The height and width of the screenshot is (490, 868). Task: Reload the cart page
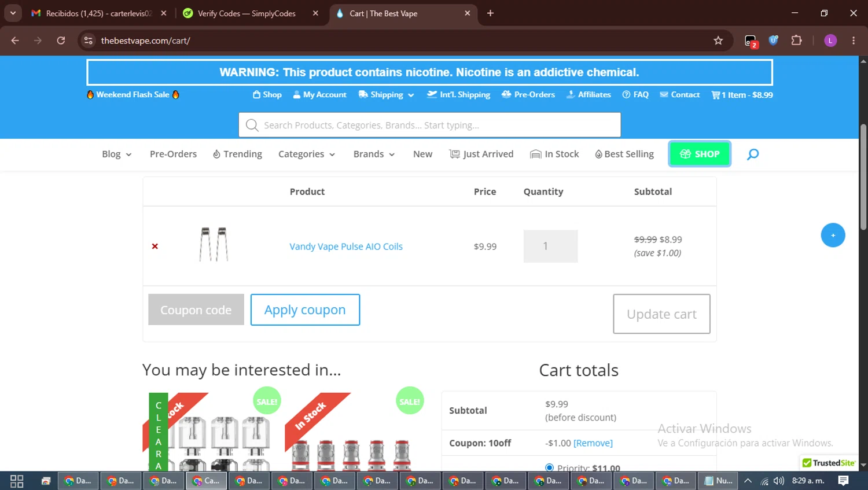point(61,40)
